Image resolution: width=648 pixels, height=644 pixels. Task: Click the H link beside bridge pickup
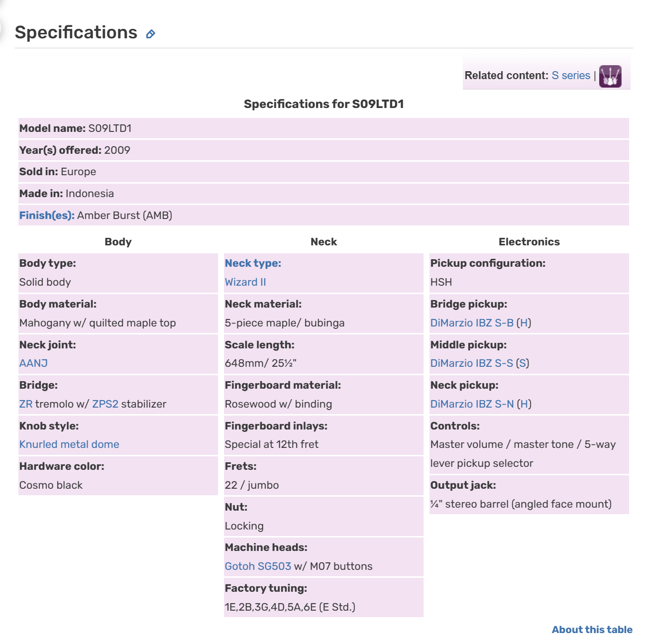[x=524, y=323]
